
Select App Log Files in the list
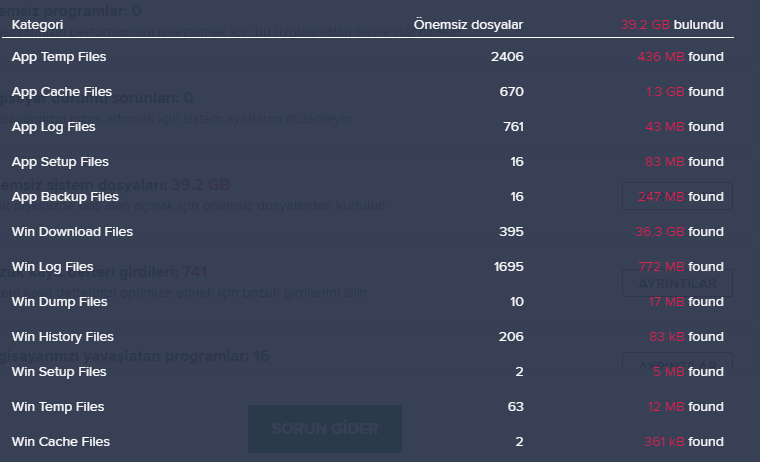click(x=54, y=127)
